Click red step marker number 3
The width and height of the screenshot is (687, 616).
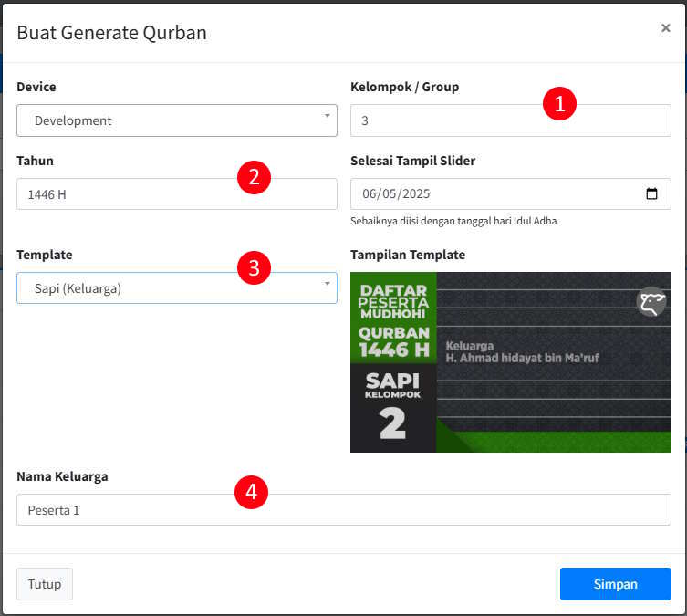pyautogui.click(x=255, y=267)
